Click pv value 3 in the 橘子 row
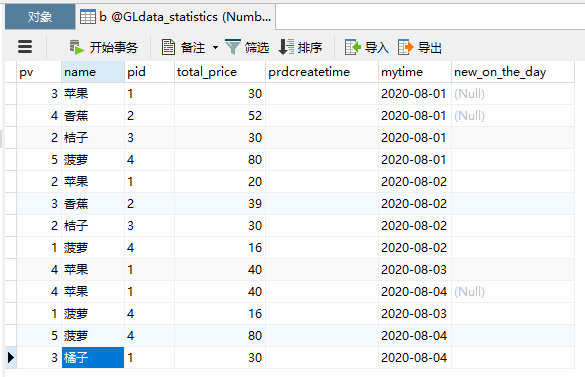The height and width of the screenshot is (377, 585). 39,358
